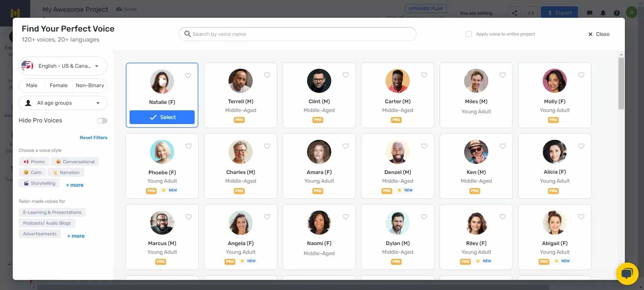Open the user account avatar

click(632, 13)
